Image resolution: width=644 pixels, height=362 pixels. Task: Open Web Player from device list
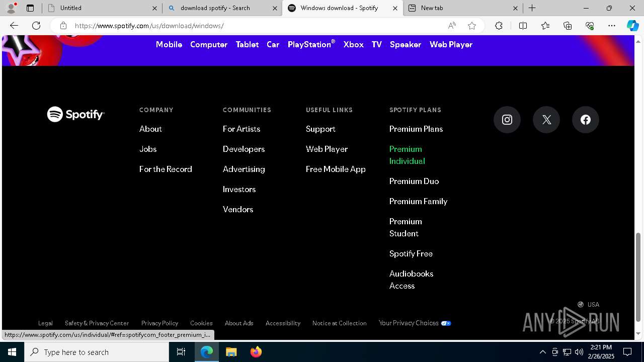click(x=451, y=44)
